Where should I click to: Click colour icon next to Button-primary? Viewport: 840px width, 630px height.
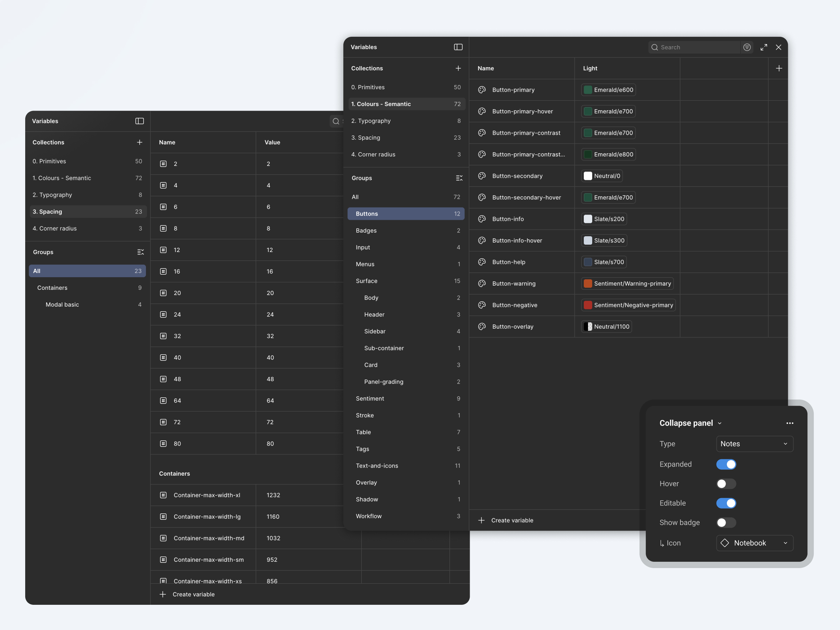click(482, 90)
